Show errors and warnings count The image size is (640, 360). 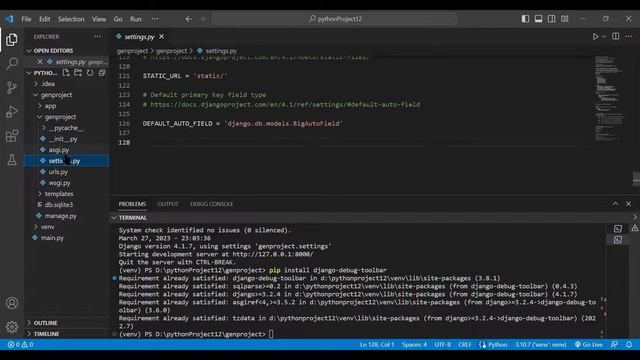coord(20,344)
